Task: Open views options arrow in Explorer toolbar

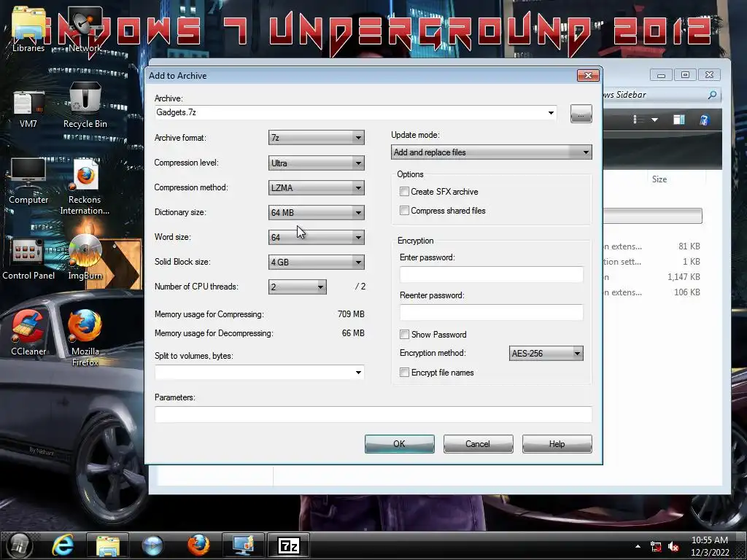Action: (654, 120)
